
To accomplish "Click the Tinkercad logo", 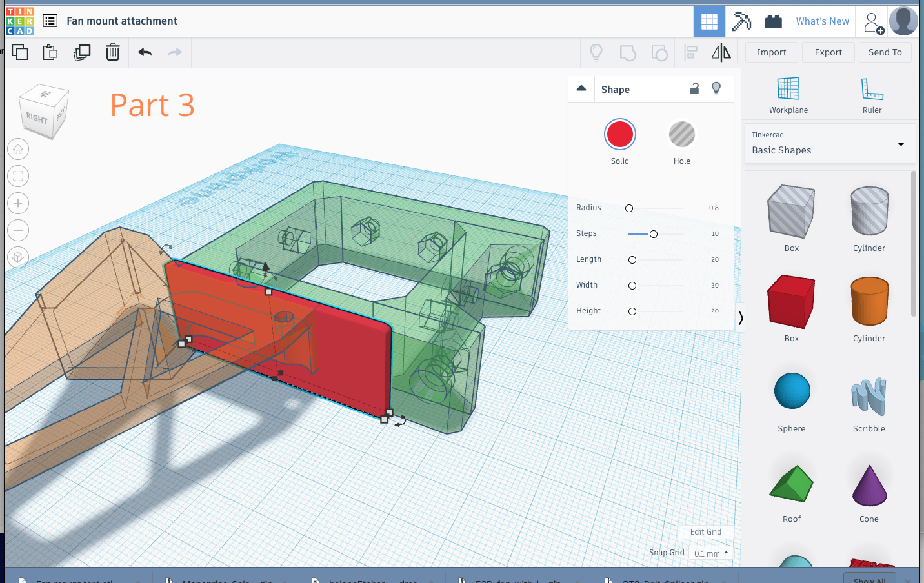I will (x=19, y=21).
